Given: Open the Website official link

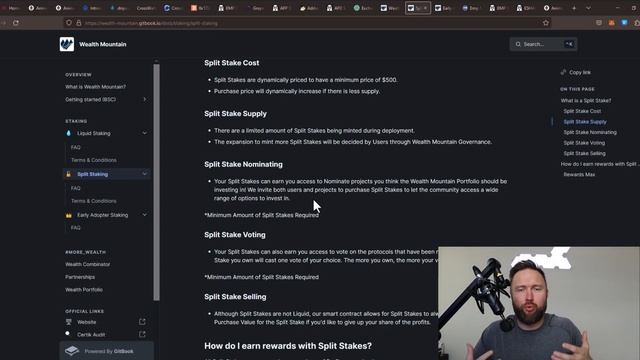Looking at the screenshot, I should coord(87,322).
